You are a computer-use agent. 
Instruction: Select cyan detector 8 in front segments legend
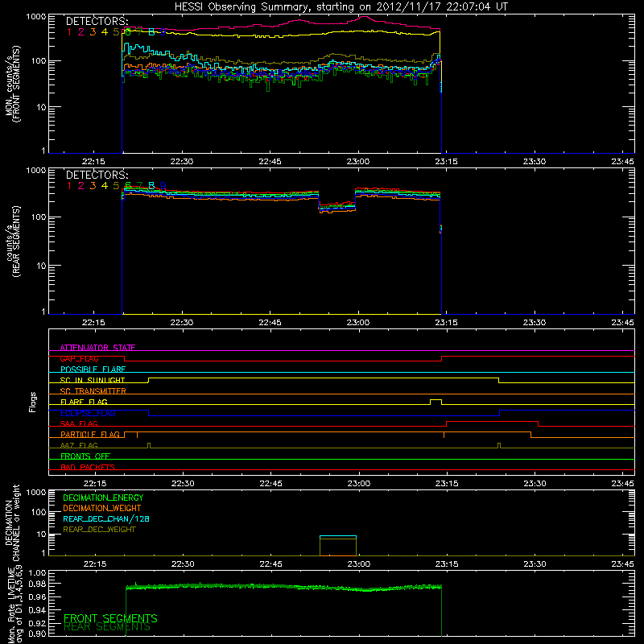(151, 32)
